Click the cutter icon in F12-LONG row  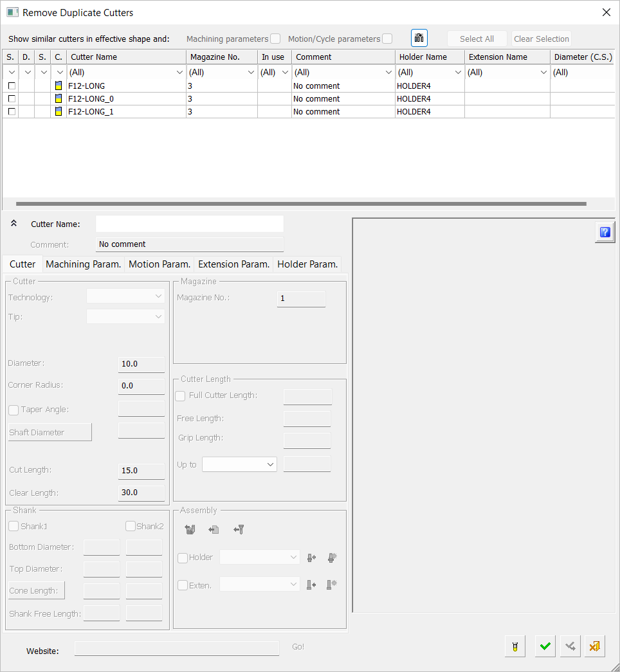coord(59,86)
